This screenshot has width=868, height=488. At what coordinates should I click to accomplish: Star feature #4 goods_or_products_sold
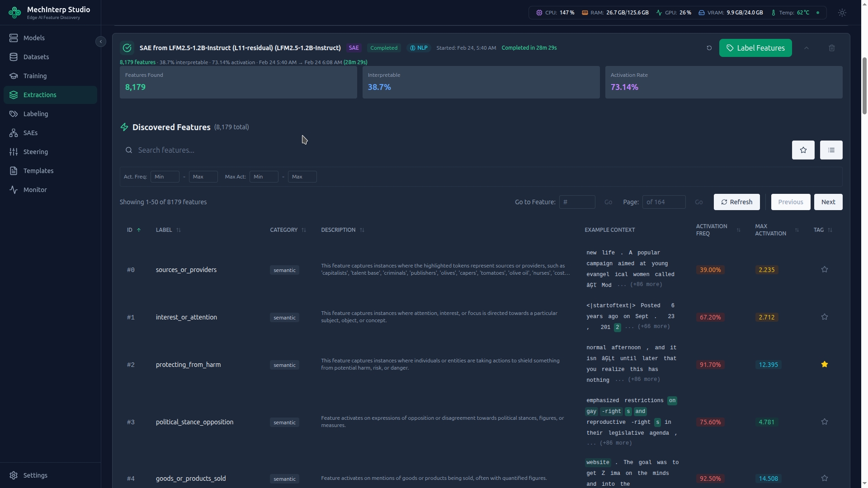click(824, 479)
